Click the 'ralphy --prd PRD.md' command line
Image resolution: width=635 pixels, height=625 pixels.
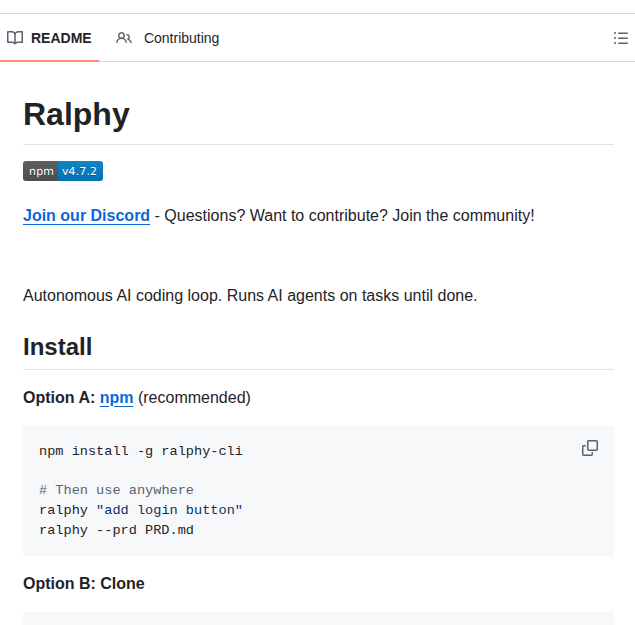116,530
